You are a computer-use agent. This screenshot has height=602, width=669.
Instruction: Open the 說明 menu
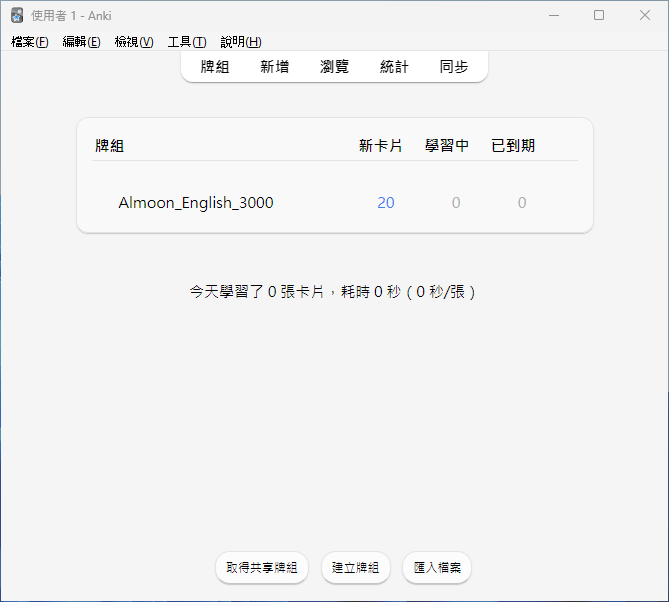[240, 42]
